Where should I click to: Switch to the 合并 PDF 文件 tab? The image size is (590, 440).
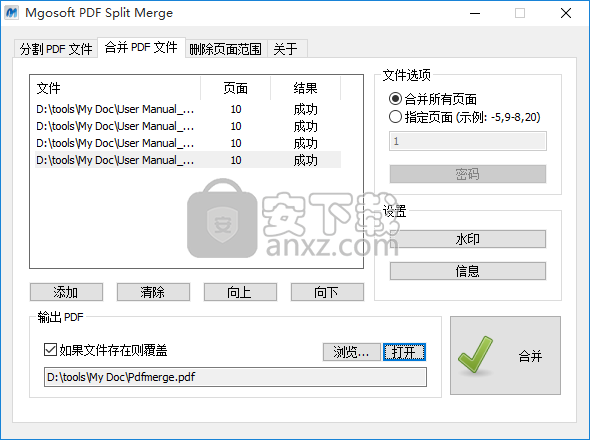point(141,47)
